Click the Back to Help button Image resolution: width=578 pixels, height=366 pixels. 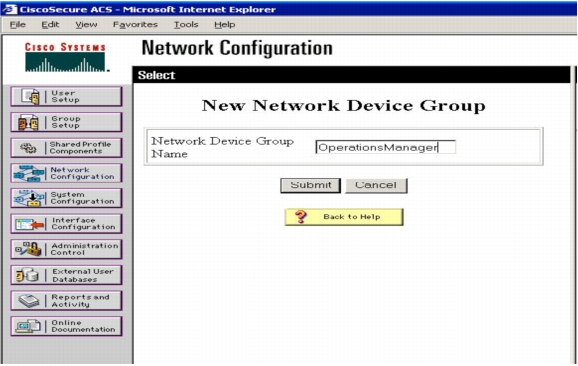[x=344, y=217]
